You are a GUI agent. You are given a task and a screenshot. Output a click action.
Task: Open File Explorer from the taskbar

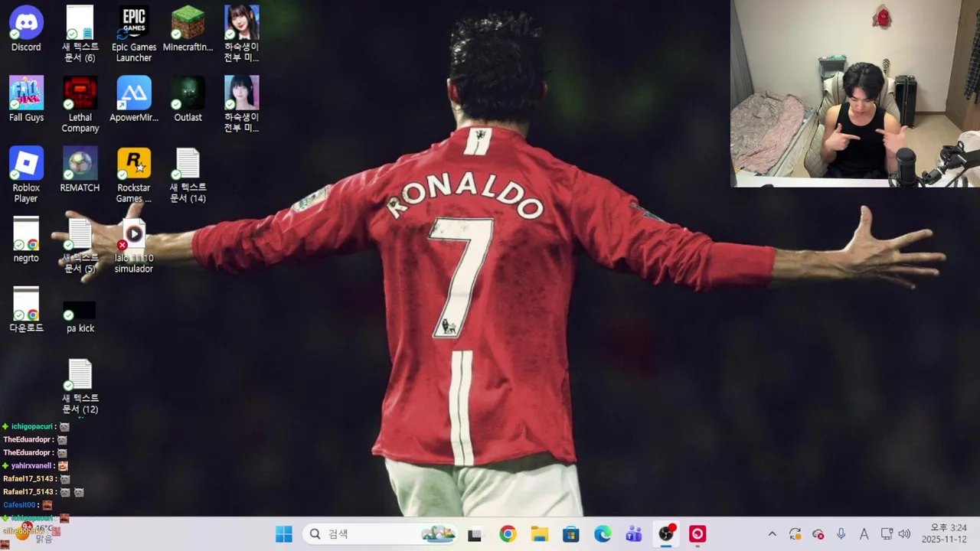(539, 534)
